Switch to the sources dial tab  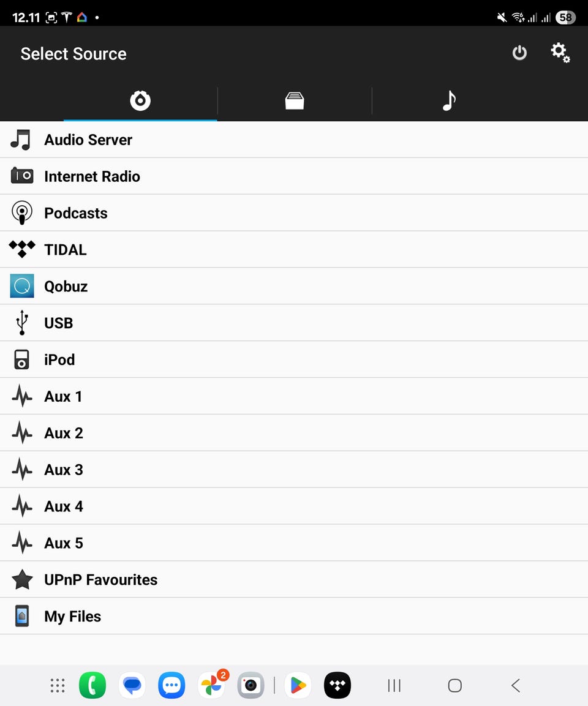click(x=140, y=100)
